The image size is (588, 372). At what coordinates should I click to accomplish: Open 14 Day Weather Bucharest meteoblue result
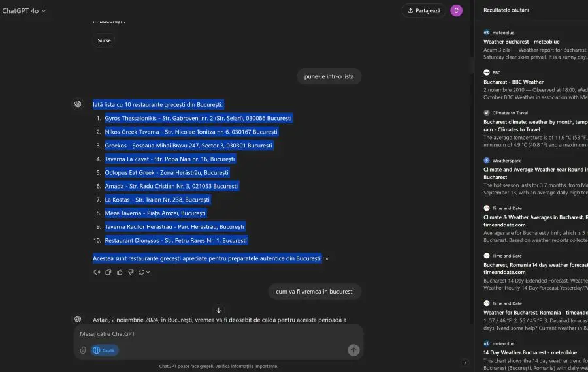[x=530, y=352]
